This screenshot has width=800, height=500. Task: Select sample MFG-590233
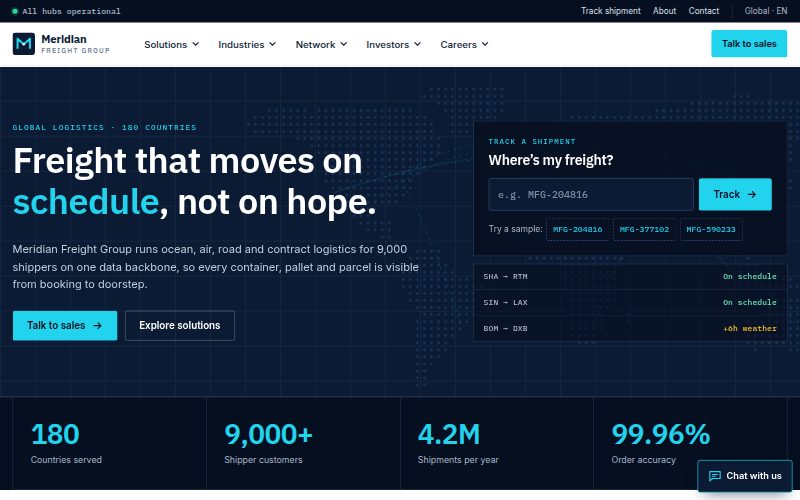pyautogui.click(x=711, y=230)
